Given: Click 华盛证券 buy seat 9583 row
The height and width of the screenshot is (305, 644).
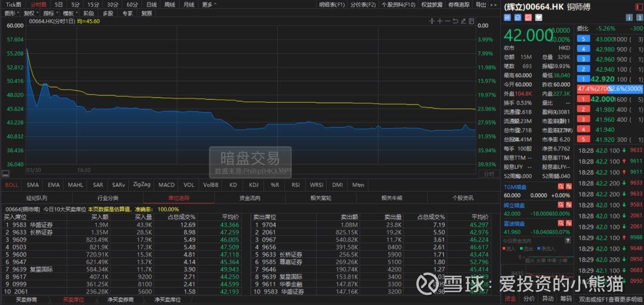Looking at the screenshot, I should (x=122, y=224).
